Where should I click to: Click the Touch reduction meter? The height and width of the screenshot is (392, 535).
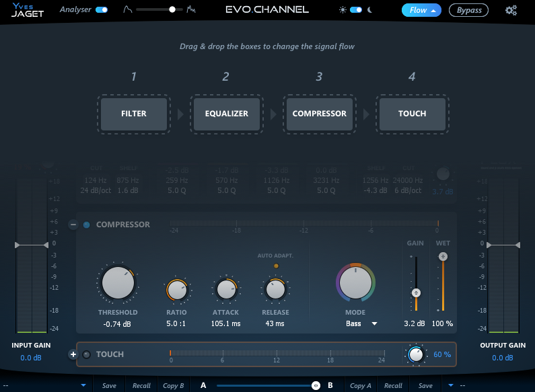(277, 353)
